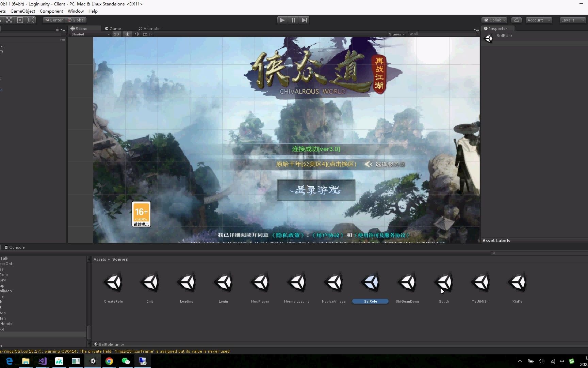Image resolution: width=588 pixels, height=368 pixels.
Task: Open the Inspector tab
Action: click(496, 29)
